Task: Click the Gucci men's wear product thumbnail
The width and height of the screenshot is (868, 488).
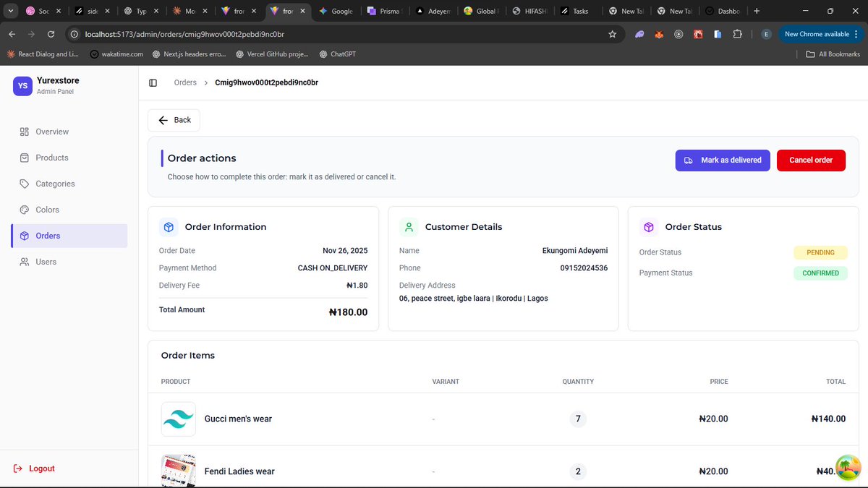Action: [x=178, y=419]
